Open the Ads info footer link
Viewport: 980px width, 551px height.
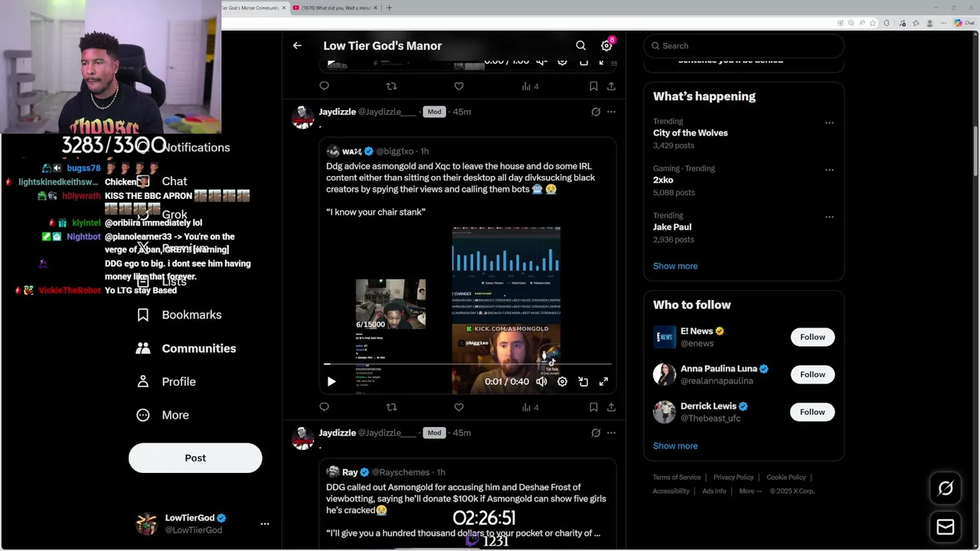click(714, 491)
